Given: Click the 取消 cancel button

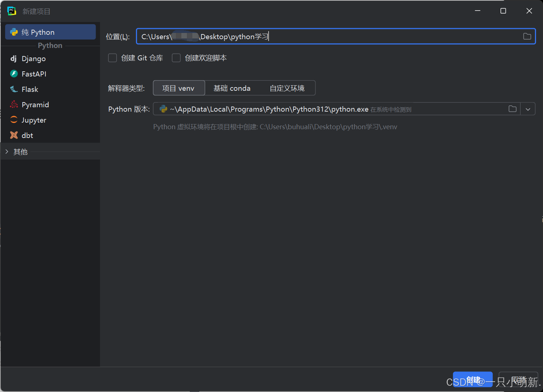Looking at the screenshot, I should [518, 380].
